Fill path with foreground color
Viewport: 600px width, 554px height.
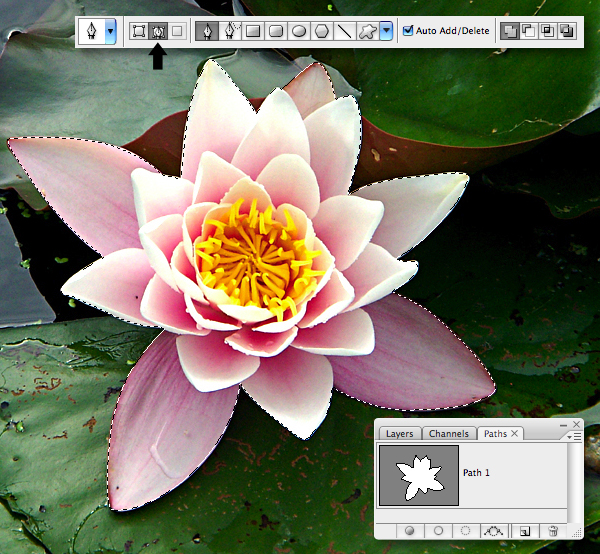point(410,531)
